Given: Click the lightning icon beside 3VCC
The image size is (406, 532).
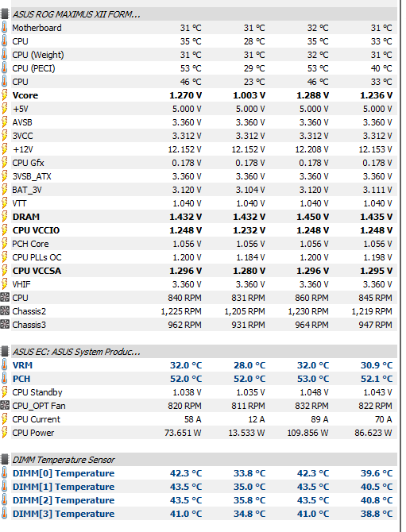Looking at the screenshot, I should (5, 136).
